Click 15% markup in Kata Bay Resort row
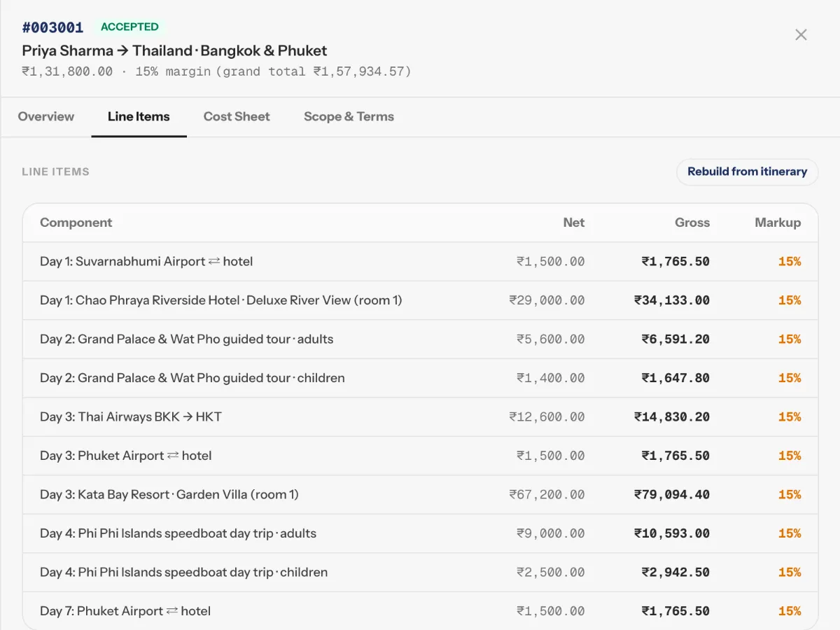840x630 pixels. point(790,495)
